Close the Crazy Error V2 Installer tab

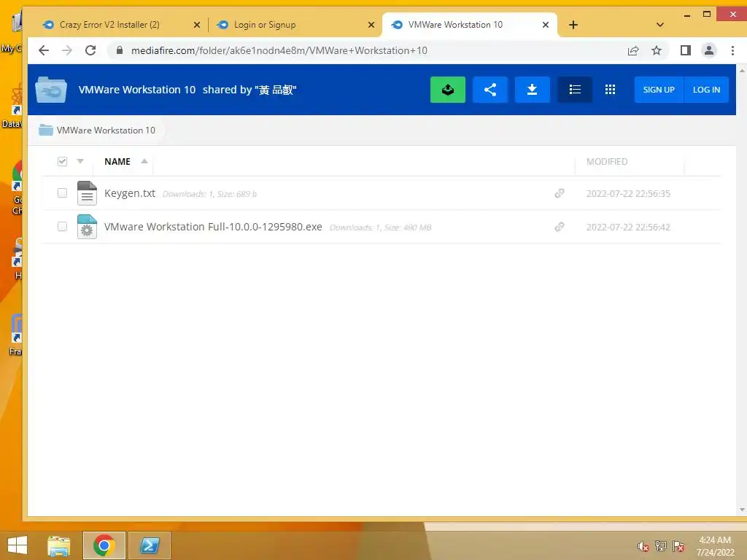pos(197,25)
